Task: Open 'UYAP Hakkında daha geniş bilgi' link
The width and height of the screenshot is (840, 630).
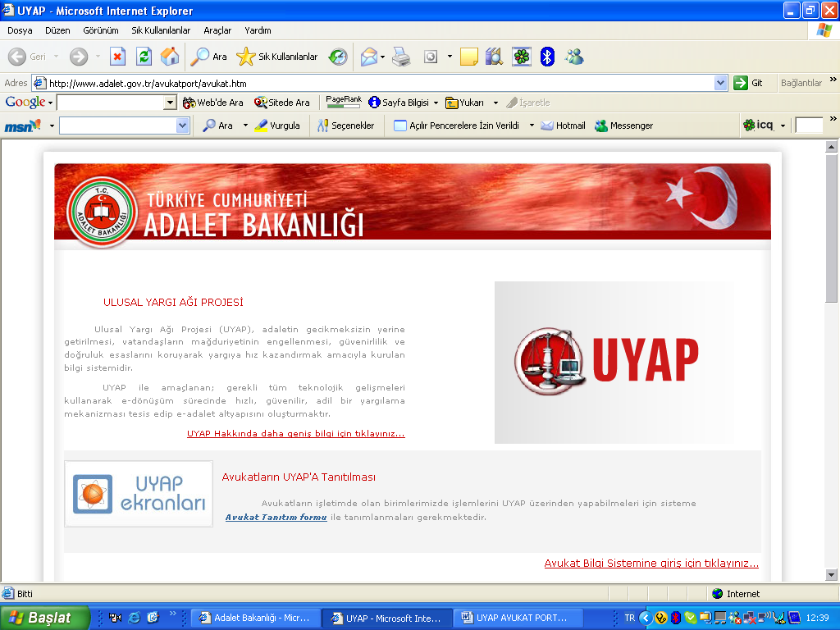Action: (x=295, y=433)
